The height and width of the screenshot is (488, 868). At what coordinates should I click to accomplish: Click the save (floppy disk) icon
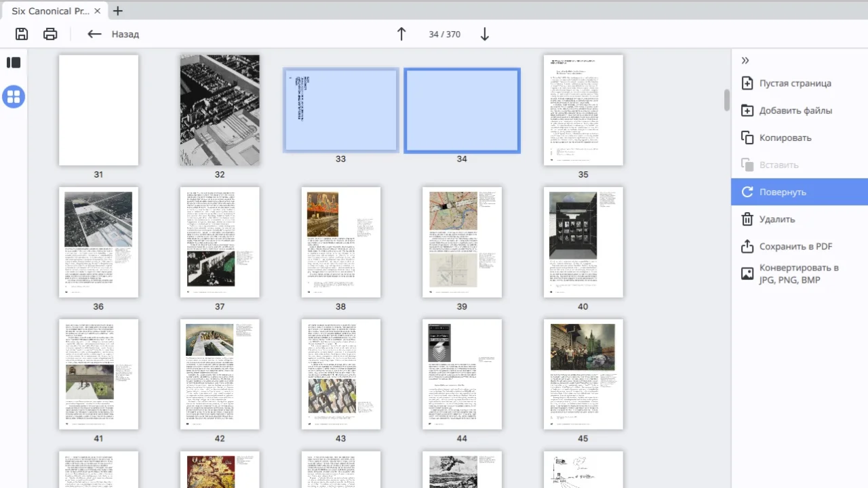tap(22, 34)
